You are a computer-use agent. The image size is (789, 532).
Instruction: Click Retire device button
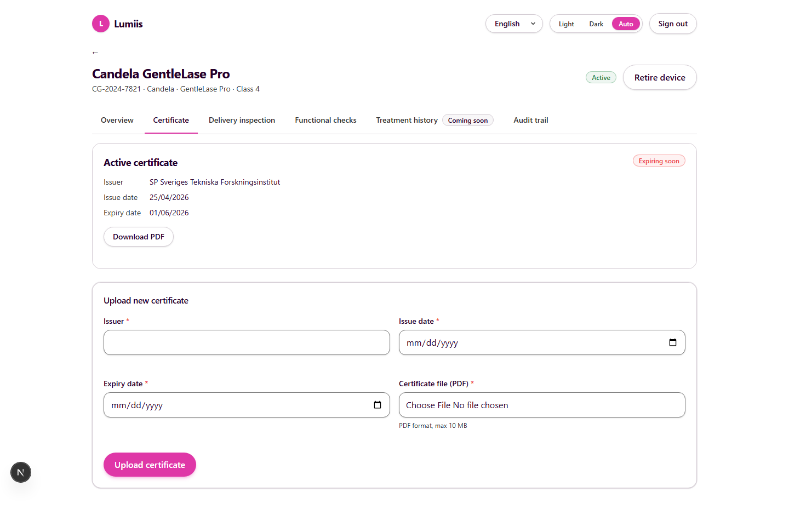(660, 77)
